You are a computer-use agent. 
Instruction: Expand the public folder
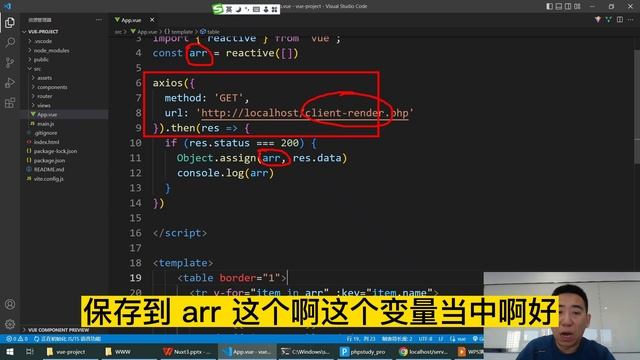pyautogui.click(x=41, y=60)
